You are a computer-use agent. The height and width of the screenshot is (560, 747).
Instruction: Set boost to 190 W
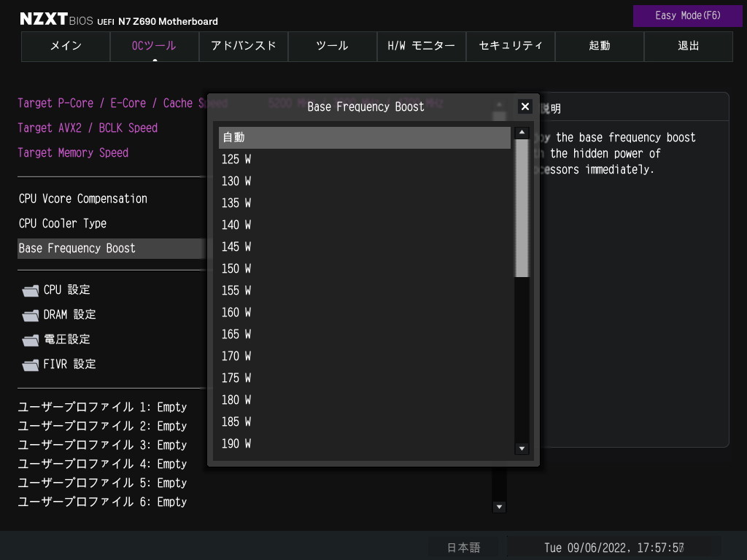365,444
